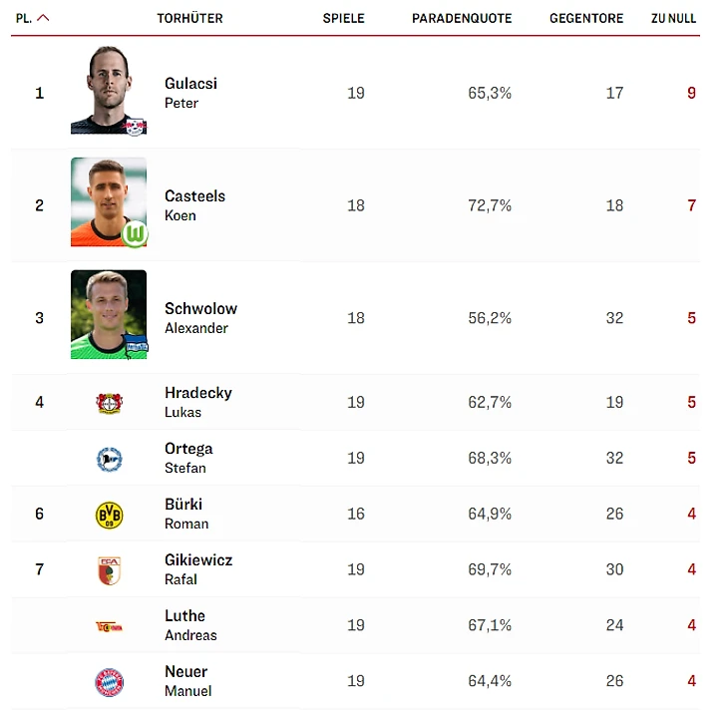This screenshot has width=728, height=710.
Task: Click Gikiewicz Rafal's name entry
Action: coord(197,569)
